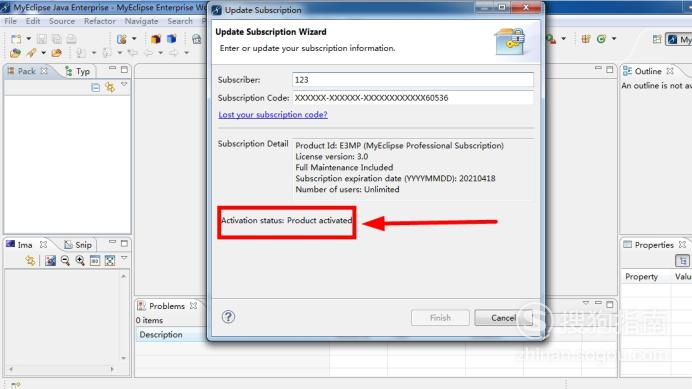Click the open folder toolbar icon
The image size is (692, 389).
[x=56, y=53]
